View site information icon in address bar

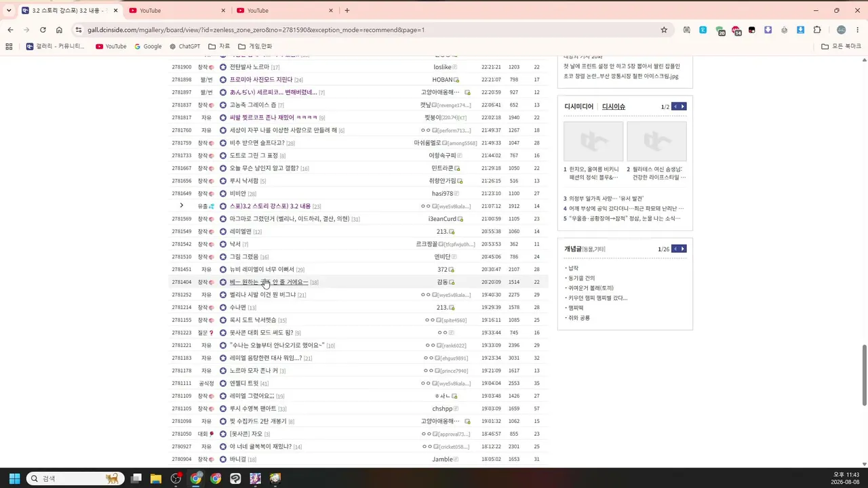79,30
